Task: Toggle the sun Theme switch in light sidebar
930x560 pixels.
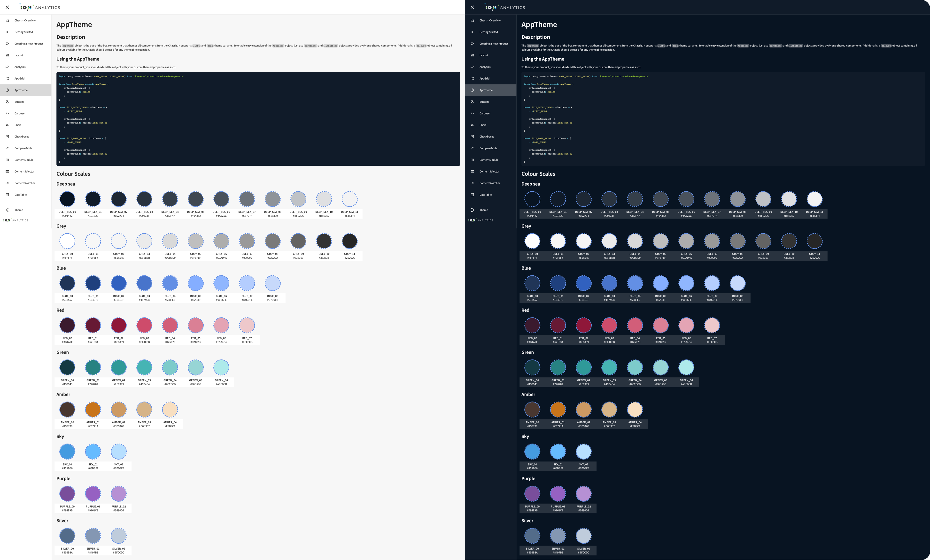Action: tap(7, 210)
